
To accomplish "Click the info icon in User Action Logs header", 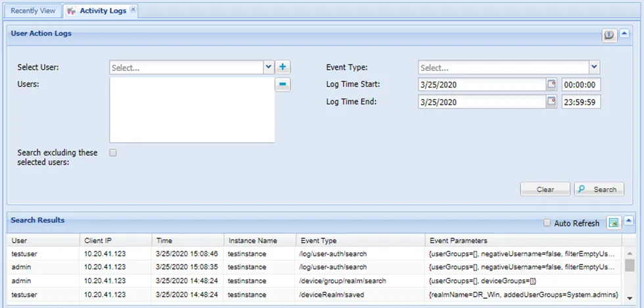I will point(610,36).
